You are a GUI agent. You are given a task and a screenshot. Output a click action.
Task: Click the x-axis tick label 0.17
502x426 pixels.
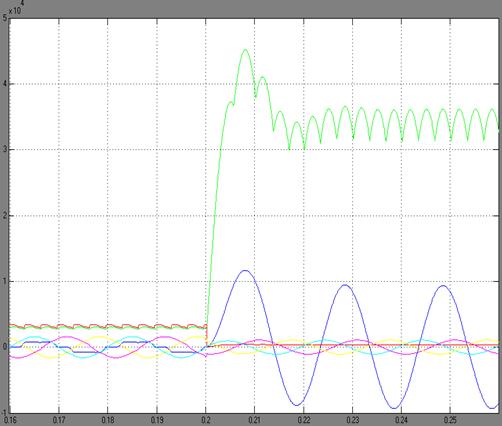click(59, 420)
